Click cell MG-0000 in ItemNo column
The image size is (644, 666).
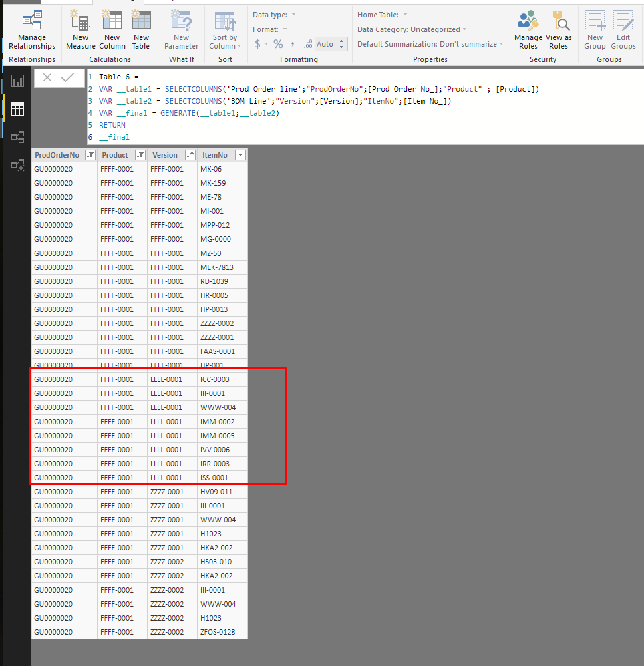click(x=222, y=239)
